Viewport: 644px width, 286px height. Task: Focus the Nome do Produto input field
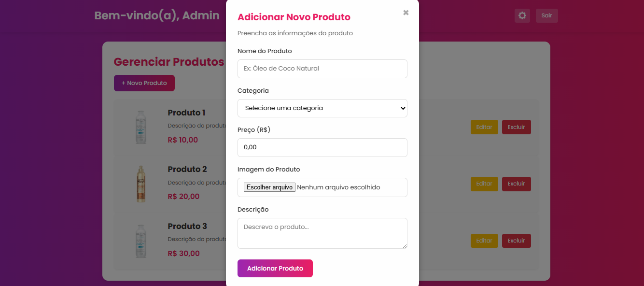tap(322, 69)
